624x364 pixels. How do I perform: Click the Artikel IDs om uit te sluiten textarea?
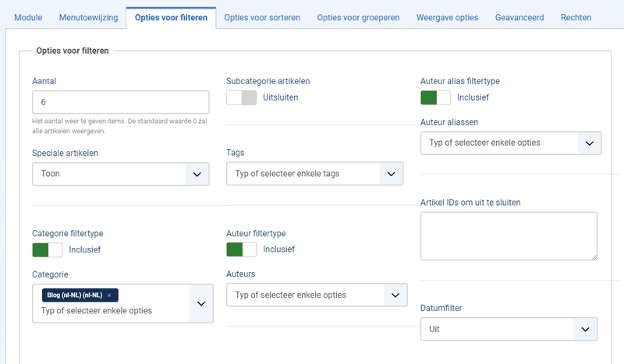pos(509,236)
